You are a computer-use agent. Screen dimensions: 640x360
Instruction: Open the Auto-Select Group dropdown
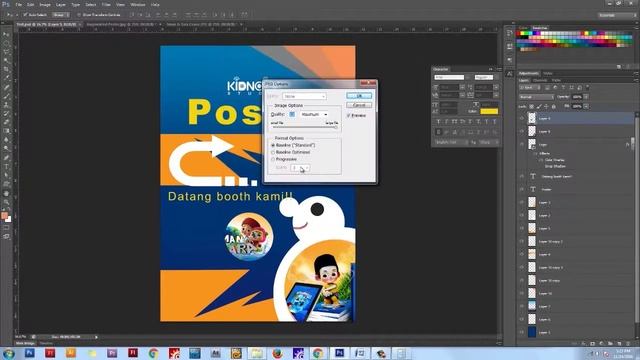(61, 15)
